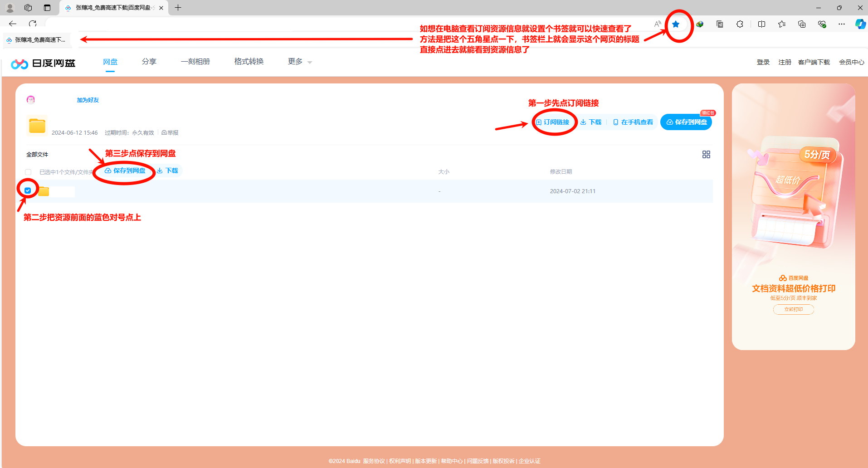Open a new tab with plus icon

[x=178, y=8]
